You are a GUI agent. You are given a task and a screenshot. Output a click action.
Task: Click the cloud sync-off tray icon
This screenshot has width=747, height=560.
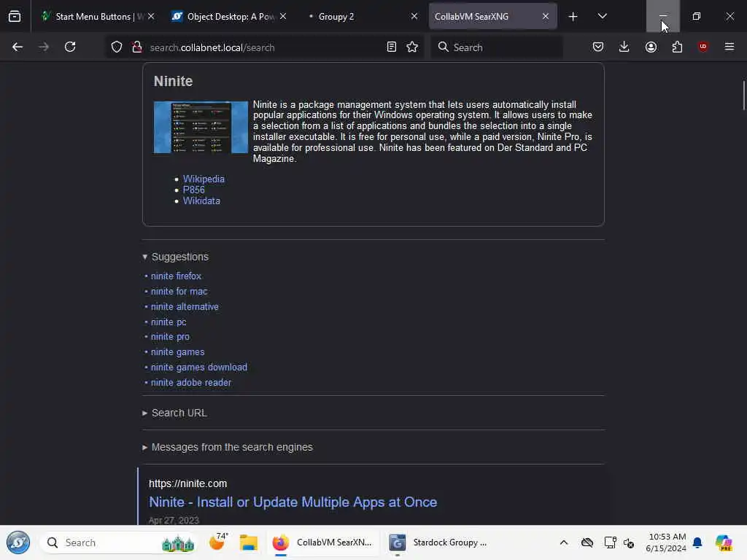(587, 542)
